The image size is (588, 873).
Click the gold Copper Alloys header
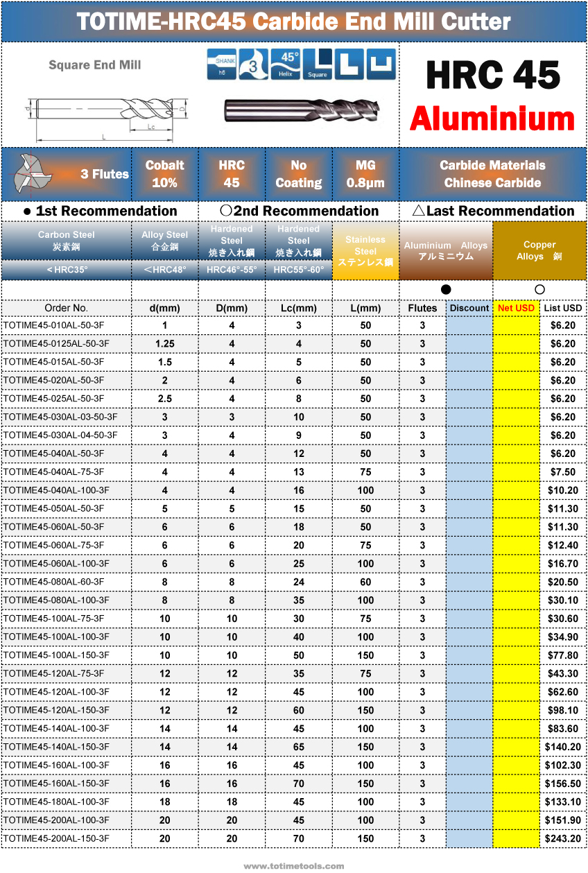(x=539, y=250)
